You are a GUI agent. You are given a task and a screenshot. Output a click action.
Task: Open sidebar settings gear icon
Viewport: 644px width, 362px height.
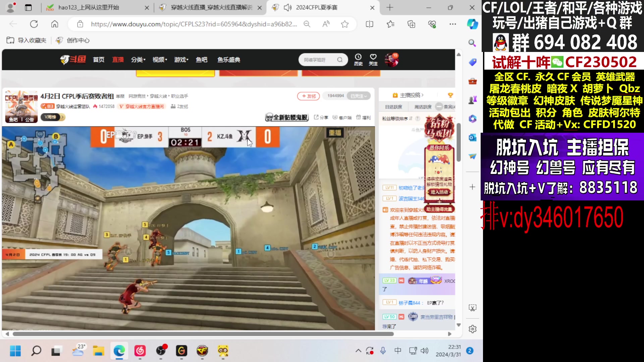[472, 329]
